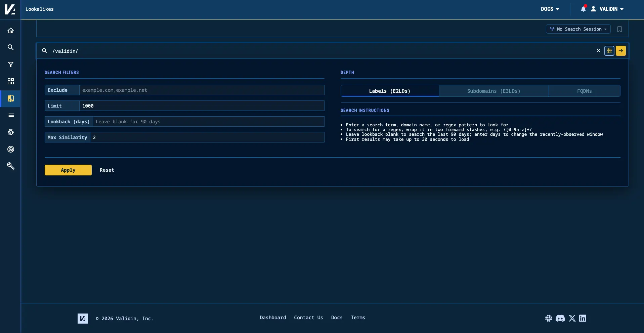This screenshot has height=333, width=644.
Task: Open Docs footer link
Action: [337, 318]
